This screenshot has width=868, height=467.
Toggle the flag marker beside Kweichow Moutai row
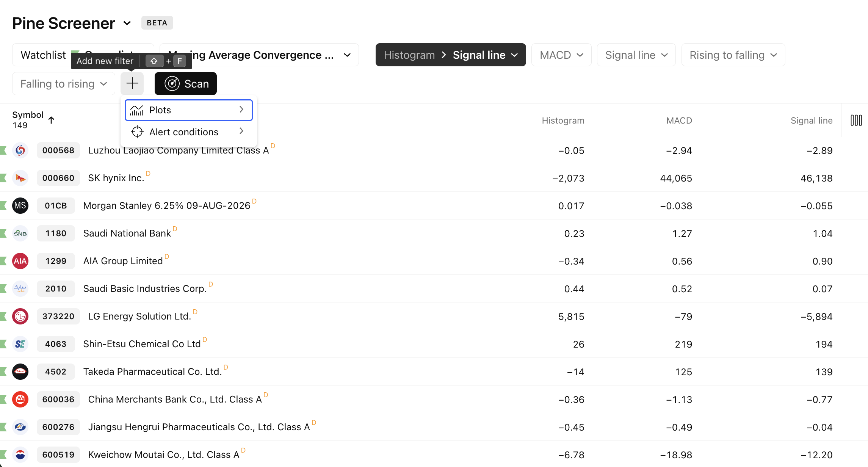point(3,455)
